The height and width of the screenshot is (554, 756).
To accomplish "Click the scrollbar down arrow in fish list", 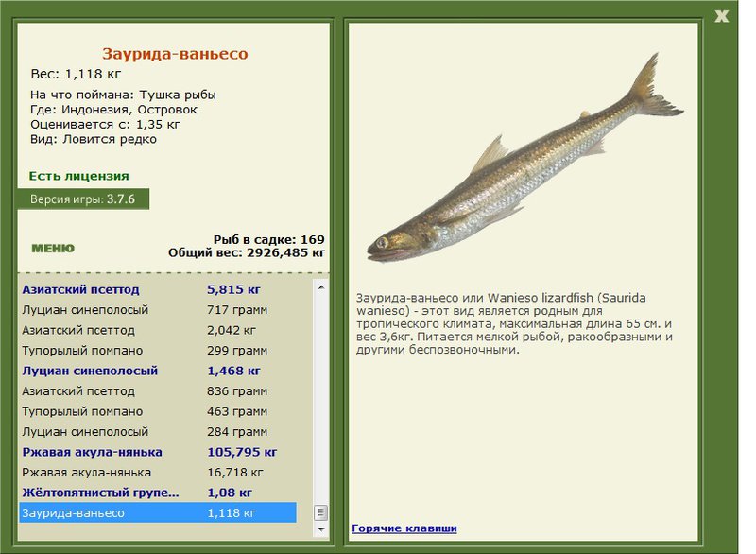I will pos(321,529).
